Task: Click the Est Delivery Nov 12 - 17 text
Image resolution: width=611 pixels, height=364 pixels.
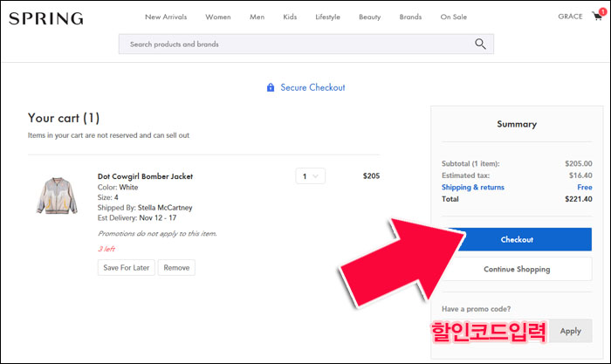Action: 137,218
